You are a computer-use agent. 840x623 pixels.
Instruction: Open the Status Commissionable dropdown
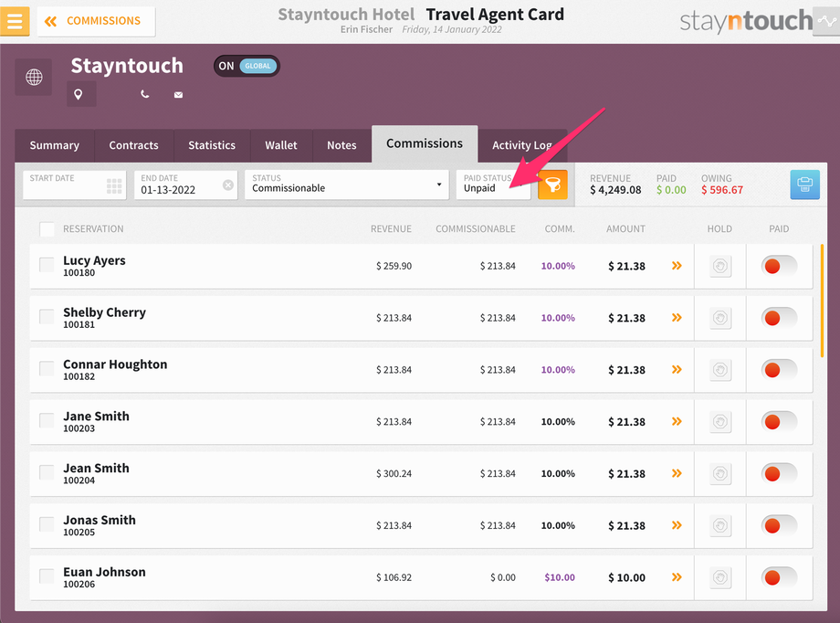(x=347, y=185)
